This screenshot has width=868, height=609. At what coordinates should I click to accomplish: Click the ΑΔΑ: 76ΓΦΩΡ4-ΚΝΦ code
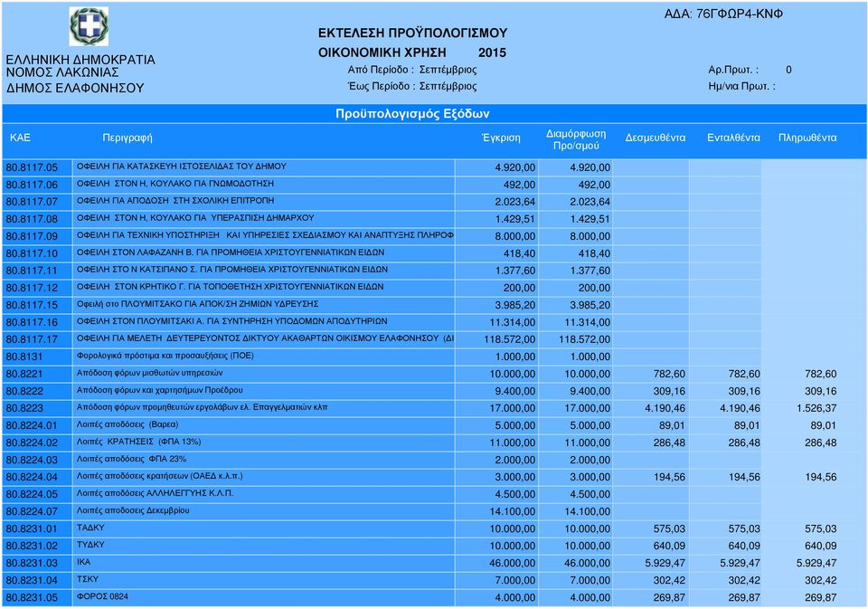[723, 14]
